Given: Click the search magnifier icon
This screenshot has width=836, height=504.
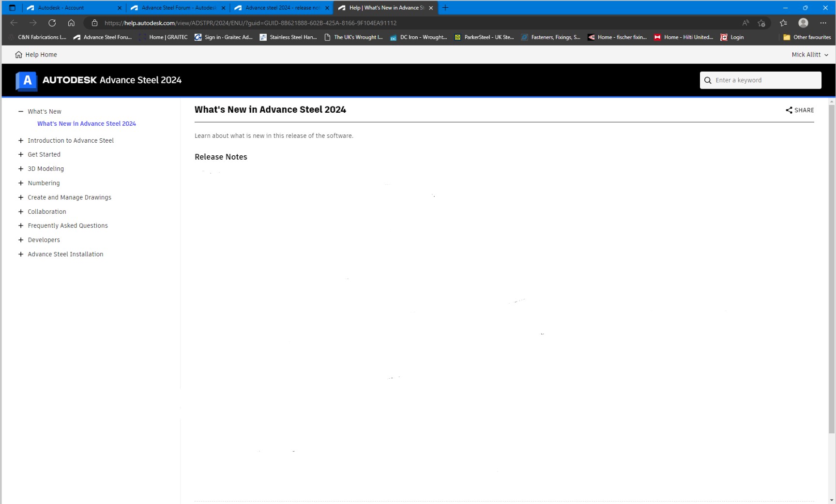Looking at the screenshot, I should click(708, 80).
